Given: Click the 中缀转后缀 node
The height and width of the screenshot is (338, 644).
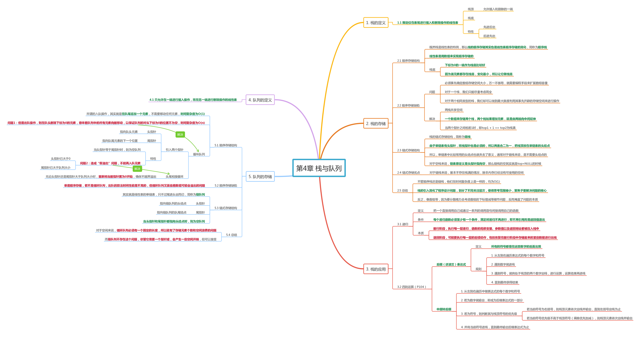Looking at the screenshot, I should pos(444,309).
